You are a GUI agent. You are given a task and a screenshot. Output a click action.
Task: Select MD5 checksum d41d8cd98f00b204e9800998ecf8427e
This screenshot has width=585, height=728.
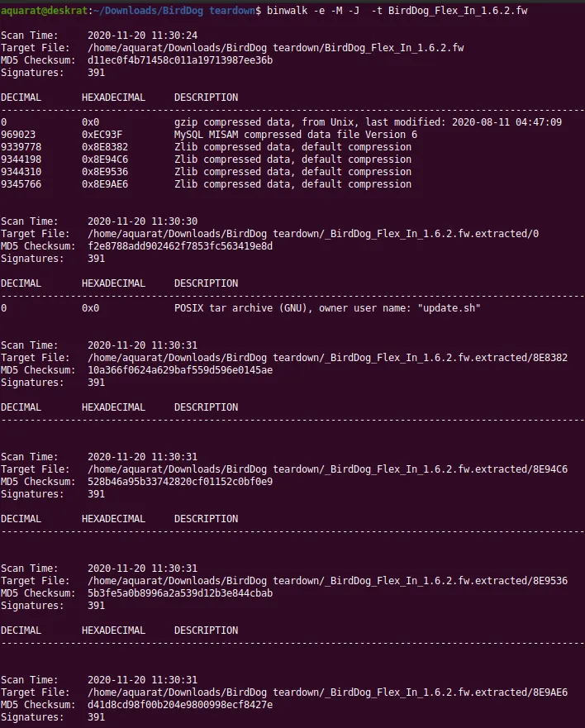180,705
